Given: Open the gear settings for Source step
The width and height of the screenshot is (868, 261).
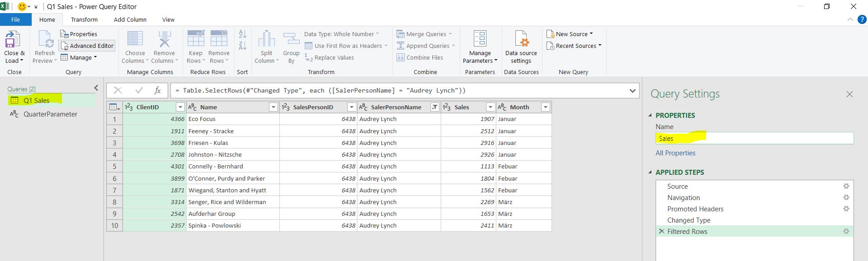Looking at the screenshot, I should (846, 186).
